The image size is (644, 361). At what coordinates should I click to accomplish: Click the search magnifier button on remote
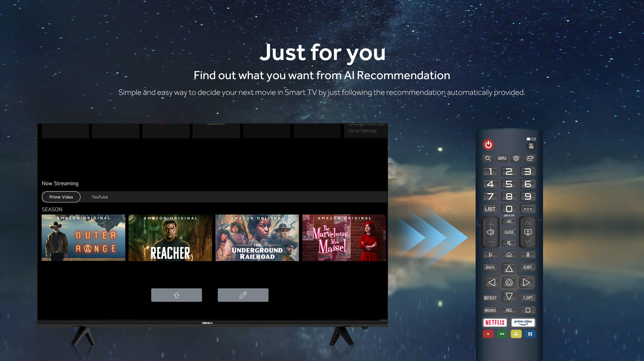488,158
